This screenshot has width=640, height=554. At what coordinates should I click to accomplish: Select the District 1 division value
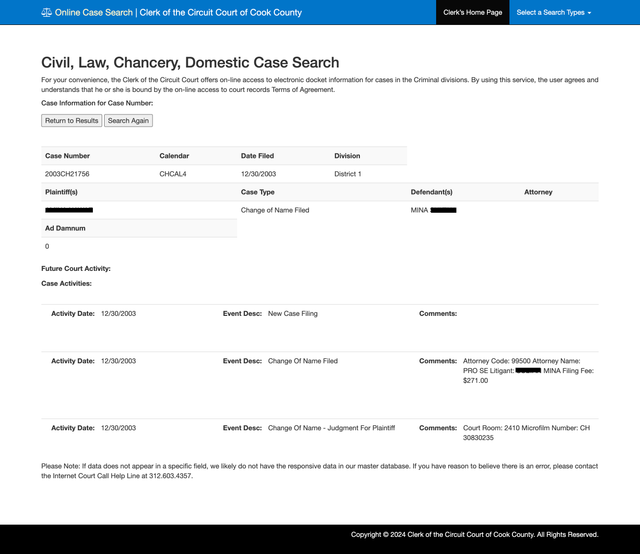348,174
